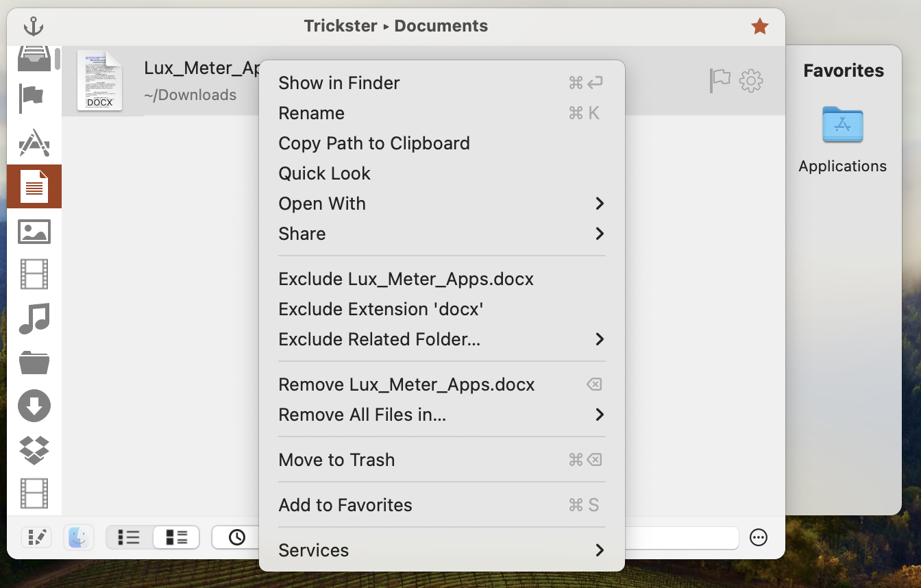
Task: Select the Documents sidebar filter
Action: pyautogui.click(x=34, y=186)
